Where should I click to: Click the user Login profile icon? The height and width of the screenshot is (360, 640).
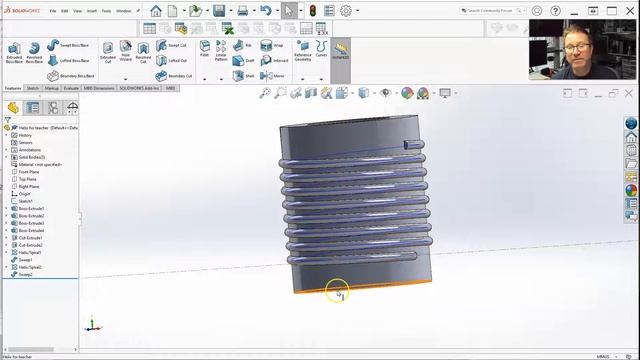tap(537, 11)
